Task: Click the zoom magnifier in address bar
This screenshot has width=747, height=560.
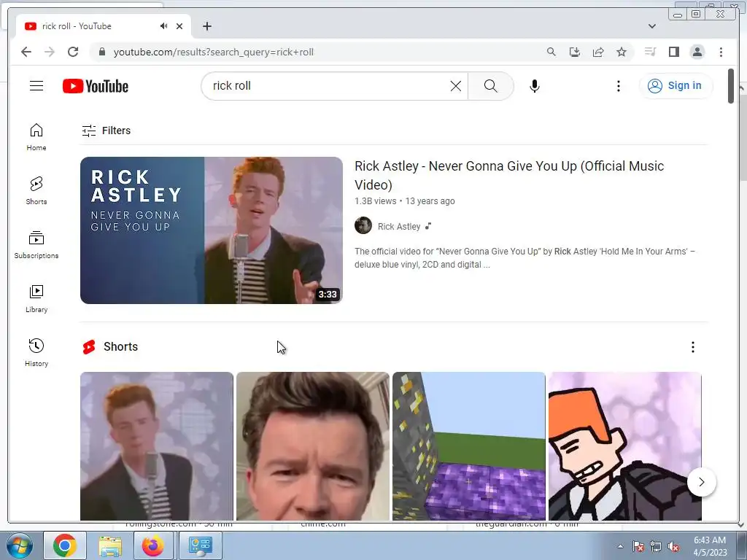Action: (x=551, y=52)
